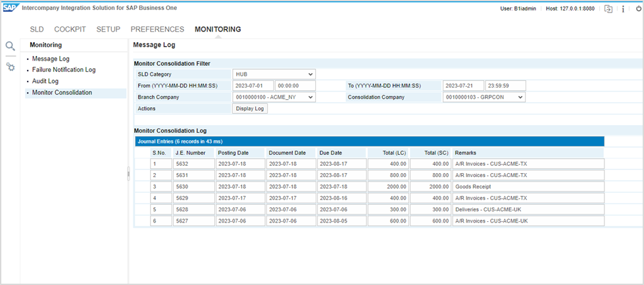Image resolution: width=644 pixels, height=285 pixels.
Task: Open the SETUP tab
Action: click(108, 30)
